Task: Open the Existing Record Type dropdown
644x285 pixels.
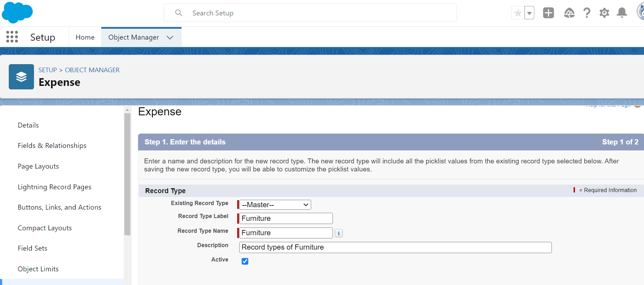Action: [x=275, y=205]
